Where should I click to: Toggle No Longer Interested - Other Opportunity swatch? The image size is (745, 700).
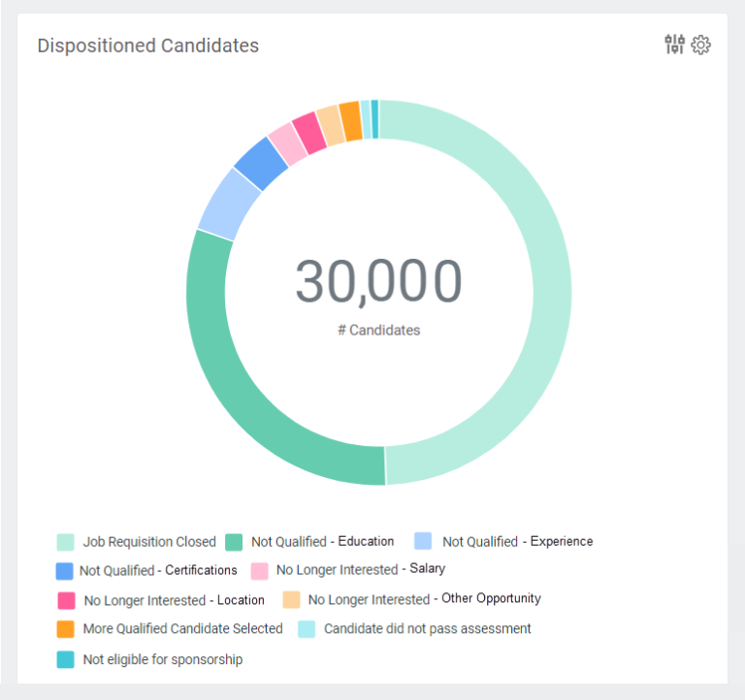(x=291, y=600)
